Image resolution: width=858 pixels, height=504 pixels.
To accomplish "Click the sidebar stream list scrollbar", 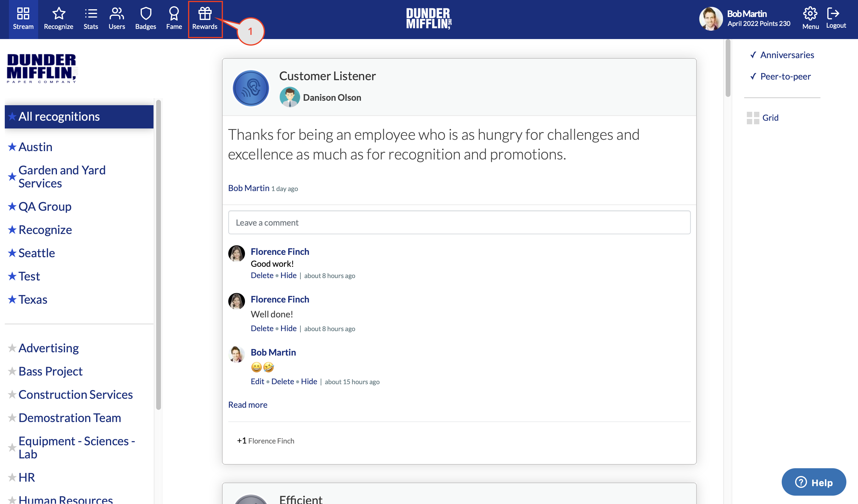I will tap(158, 255).
